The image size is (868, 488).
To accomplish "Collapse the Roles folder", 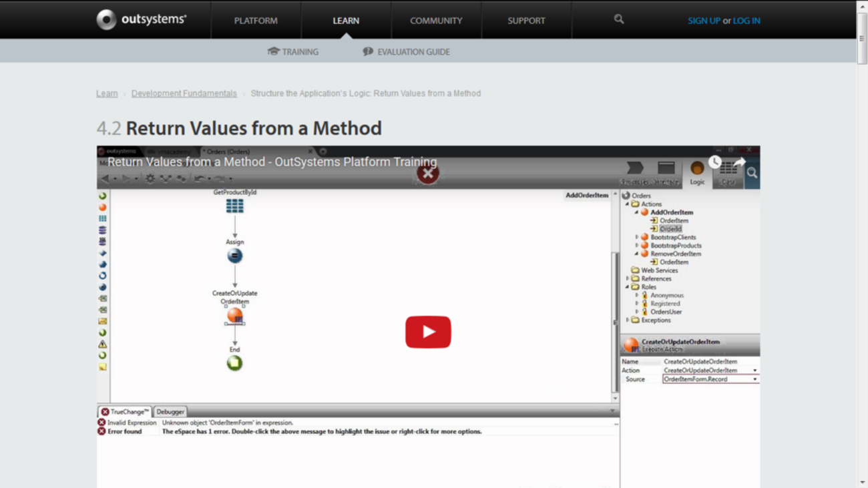I will point(628,287).
